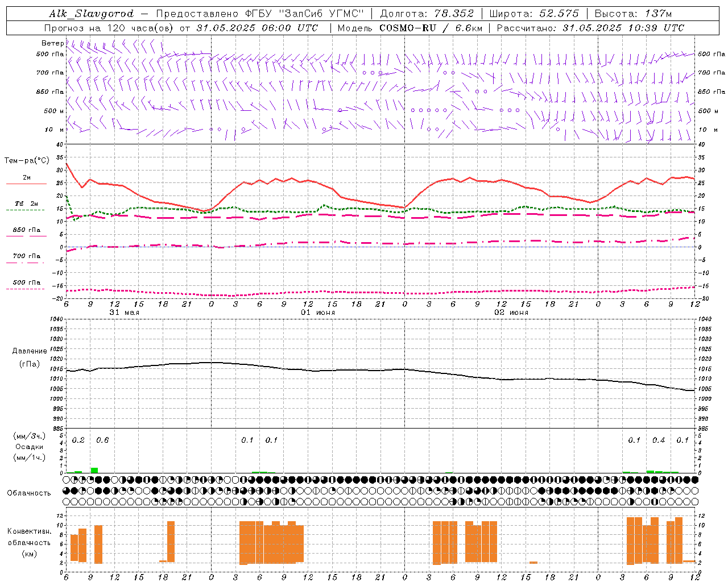Select the latitude value Широта: 52.575
728x582 pixels.
(534, 14)
